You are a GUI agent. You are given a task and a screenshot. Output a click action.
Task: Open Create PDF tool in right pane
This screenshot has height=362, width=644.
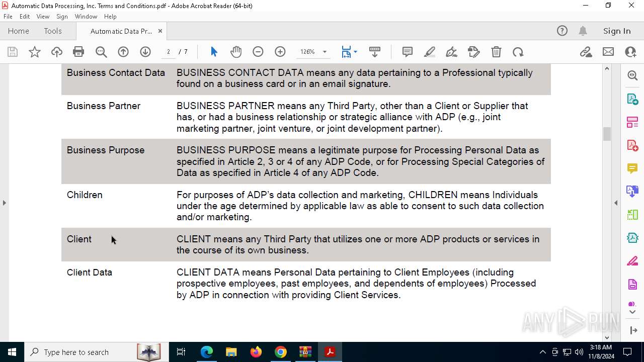pyautogui.click(x=632, y=145)
